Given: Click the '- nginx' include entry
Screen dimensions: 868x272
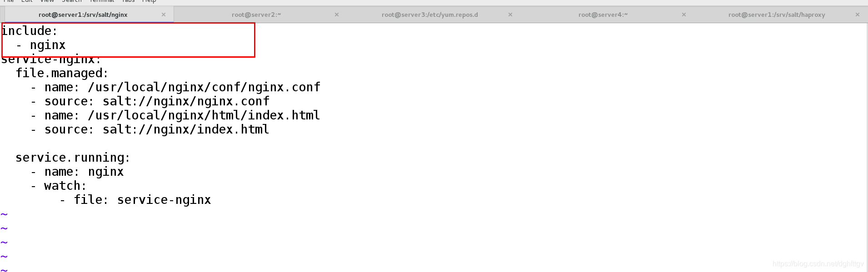Looking at the screenshot, I should 41,45.
